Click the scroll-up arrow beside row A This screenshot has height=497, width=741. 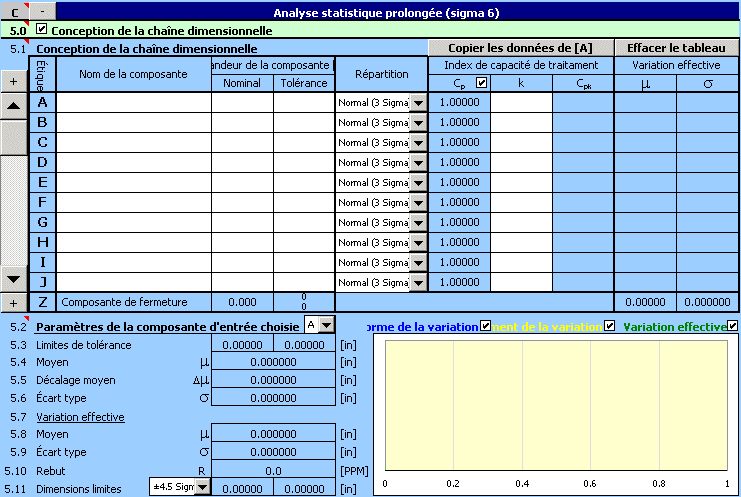click(x=14, y=106)
